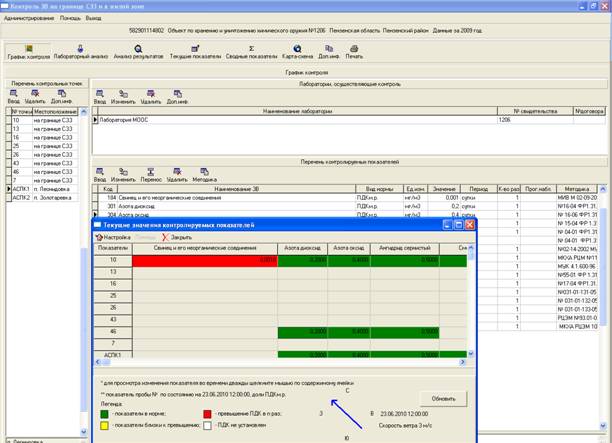The image size is (612, 443).
Task: Select the Лаборатория МООС row
Action: [x=150, y=120]
